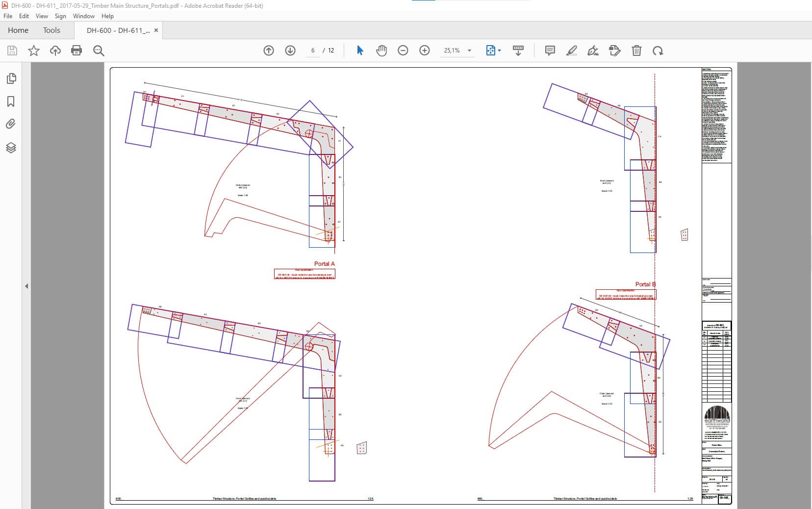Click the page number field
This screenshot has width=812, height=509.
(x=312, y=51)
